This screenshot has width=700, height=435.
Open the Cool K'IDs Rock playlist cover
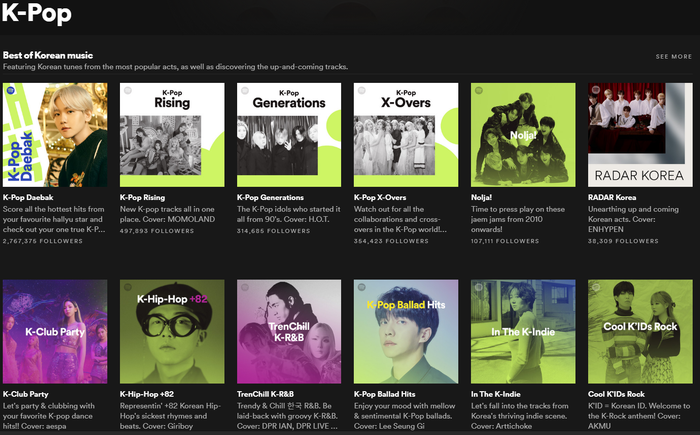point(640,331)
